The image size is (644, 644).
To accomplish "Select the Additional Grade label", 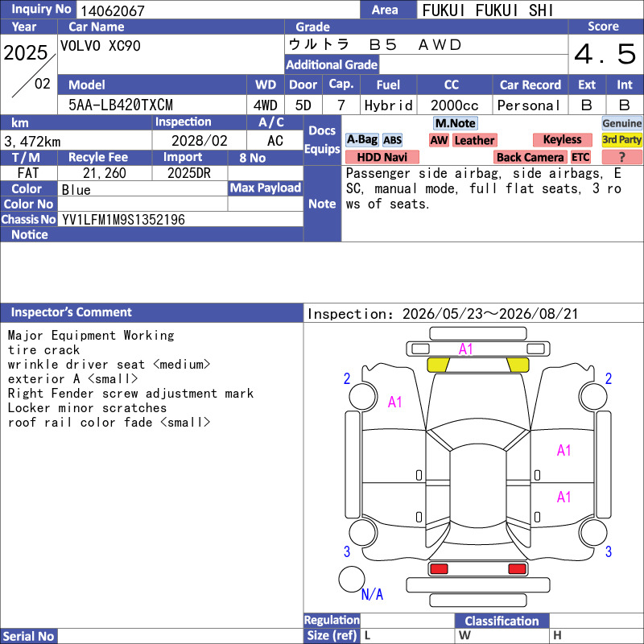I will [332, 64].
